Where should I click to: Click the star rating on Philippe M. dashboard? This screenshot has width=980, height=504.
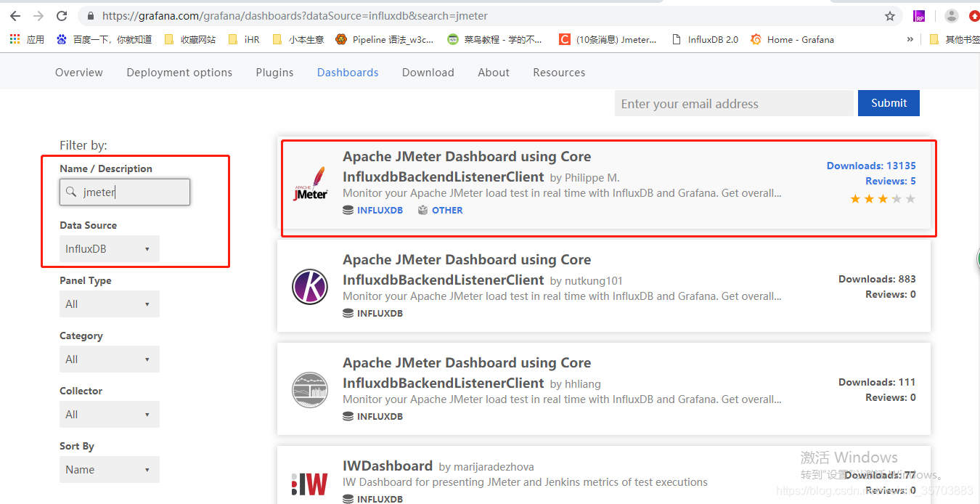coord(883,199)
